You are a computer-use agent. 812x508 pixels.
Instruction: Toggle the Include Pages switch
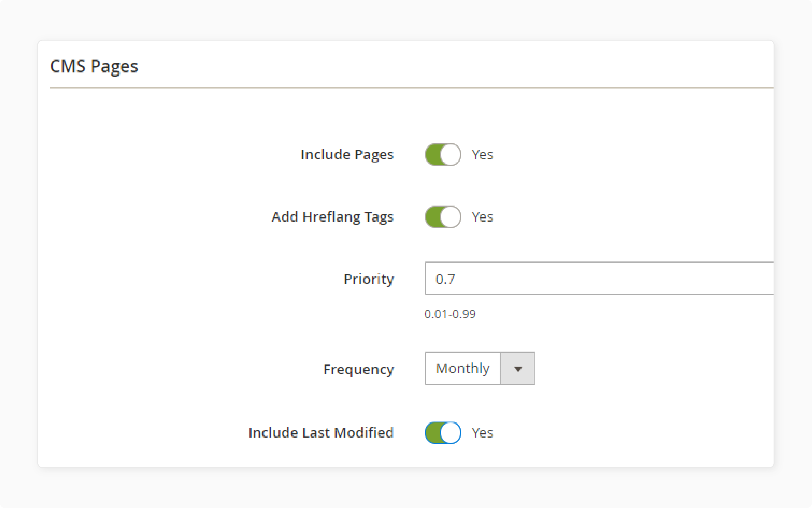[443, 155]
